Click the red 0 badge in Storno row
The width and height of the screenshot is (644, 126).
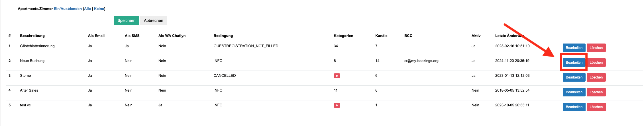click(x=337, y=76)
